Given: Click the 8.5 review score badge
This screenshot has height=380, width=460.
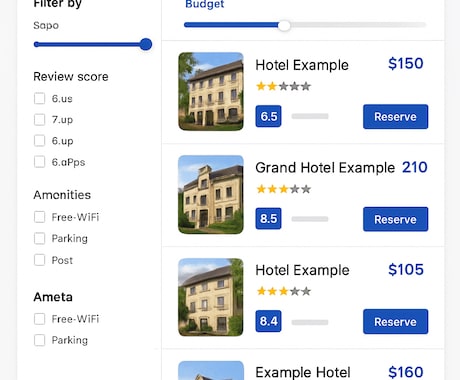Looking at the screenshot, I should click(x=268, y=219).
